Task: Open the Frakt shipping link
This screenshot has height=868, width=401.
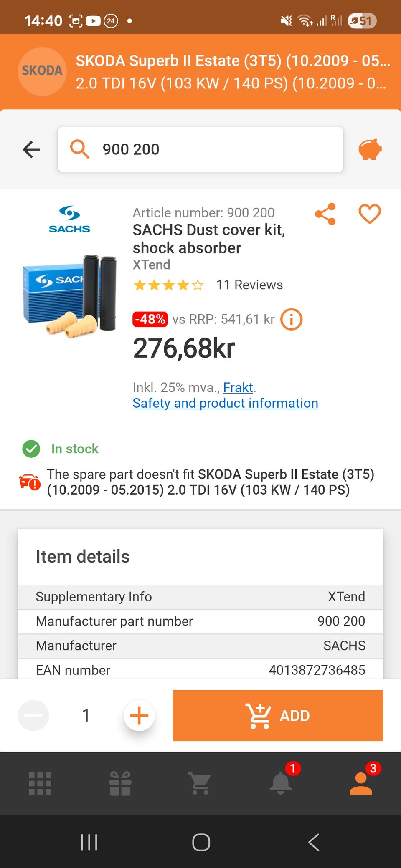Action: pos(238,388)
